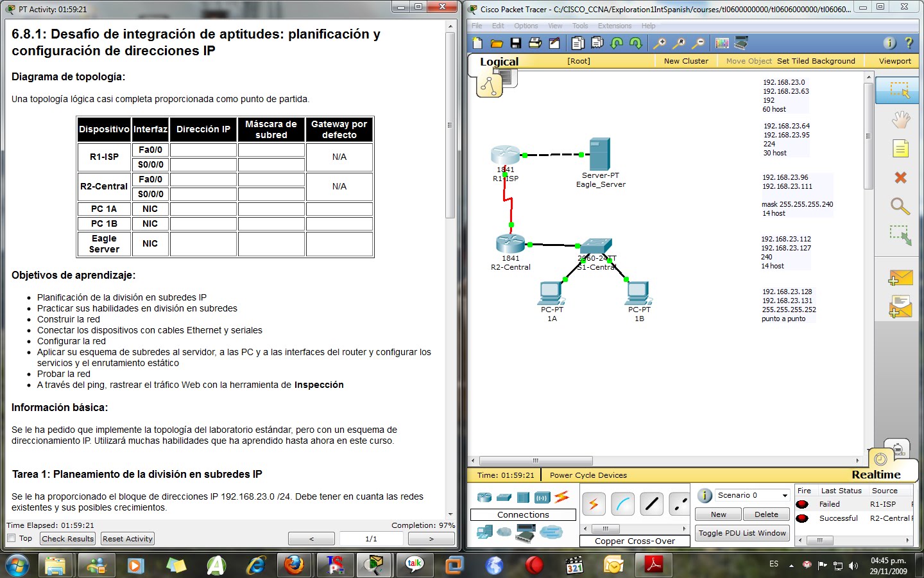Open the Custom Devices Dialog icon

pos(742,43)
